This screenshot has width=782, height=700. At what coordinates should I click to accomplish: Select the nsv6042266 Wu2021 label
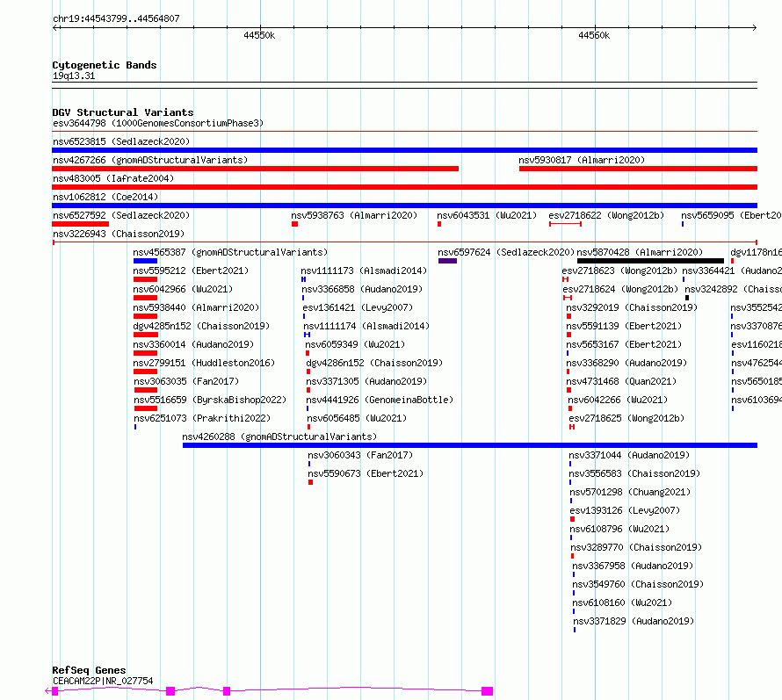(x=618, y=400)
